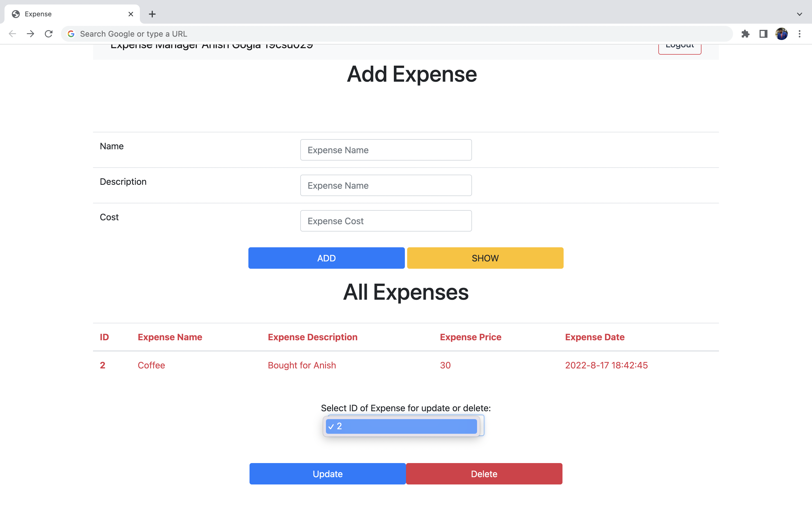
Task: Click the browser back arrow icon
Action: [12, 34]
